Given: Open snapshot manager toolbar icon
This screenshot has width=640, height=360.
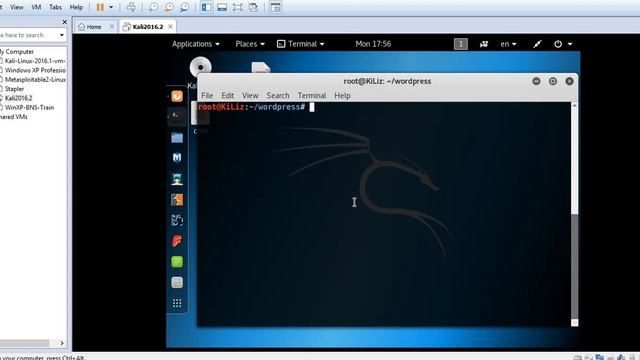Looking at the screenshot, I should [x=184, y=7].
